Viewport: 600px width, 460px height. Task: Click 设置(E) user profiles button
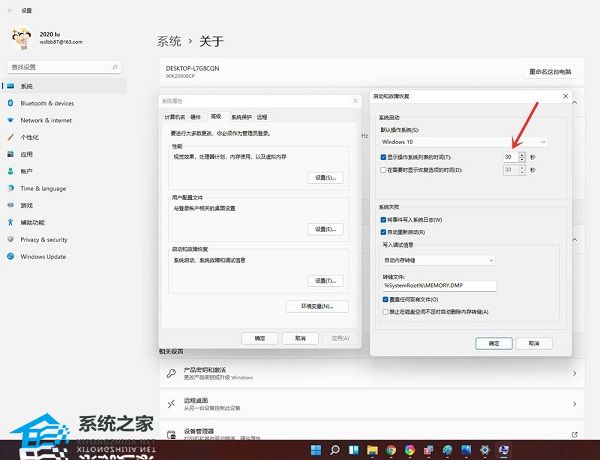325,229
